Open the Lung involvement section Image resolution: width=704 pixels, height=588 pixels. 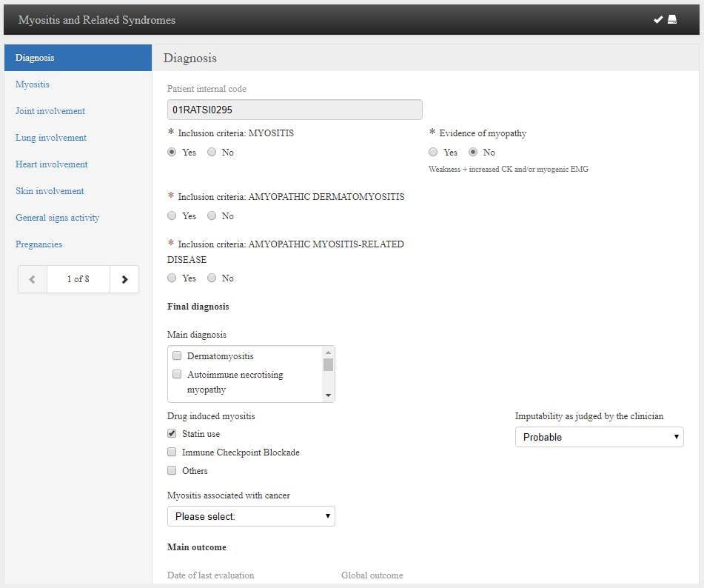point(51,138)
